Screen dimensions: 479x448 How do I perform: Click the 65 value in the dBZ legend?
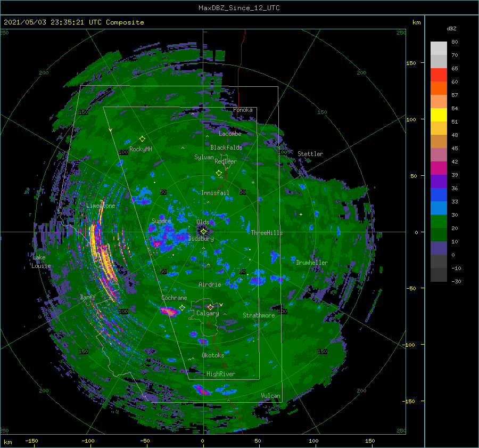455,69
